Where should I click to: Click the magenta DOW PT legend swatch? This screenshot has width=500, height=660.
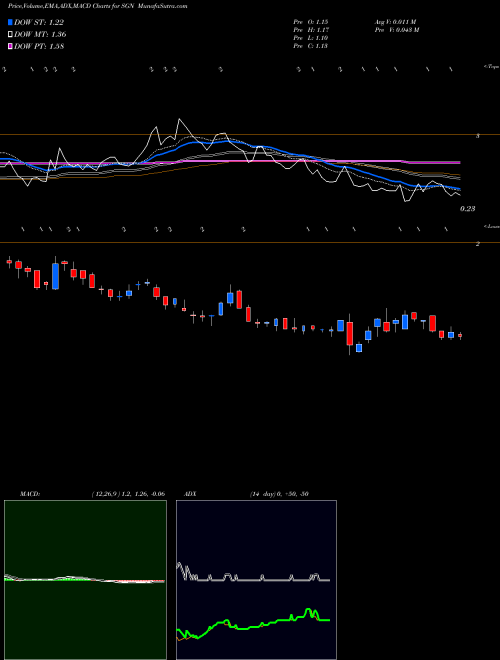point(11,47)
